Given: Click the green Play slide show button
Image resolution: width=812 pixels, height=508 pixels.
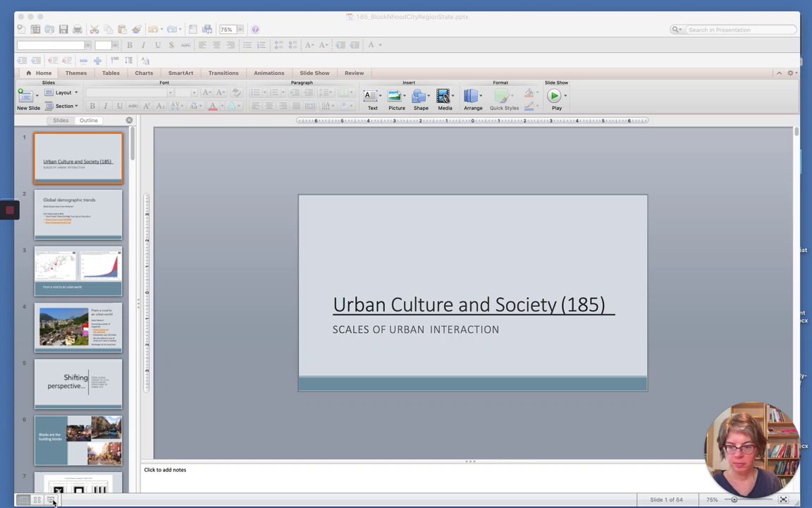Looking at the screenshot, I should (x=553, y=96).
